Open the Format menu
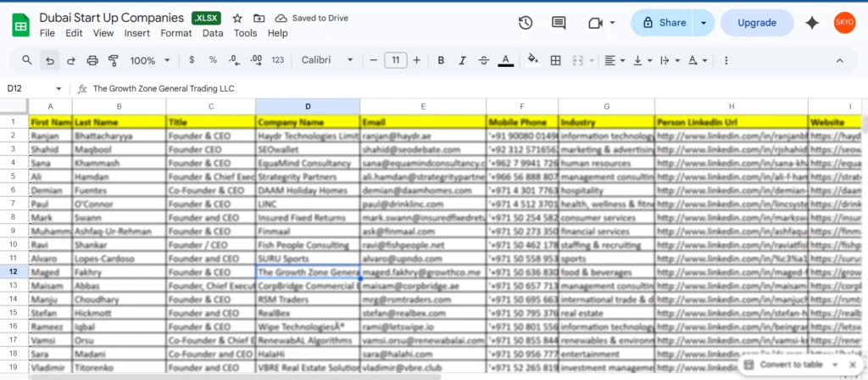The image size is (868, 380). [176, 33]
